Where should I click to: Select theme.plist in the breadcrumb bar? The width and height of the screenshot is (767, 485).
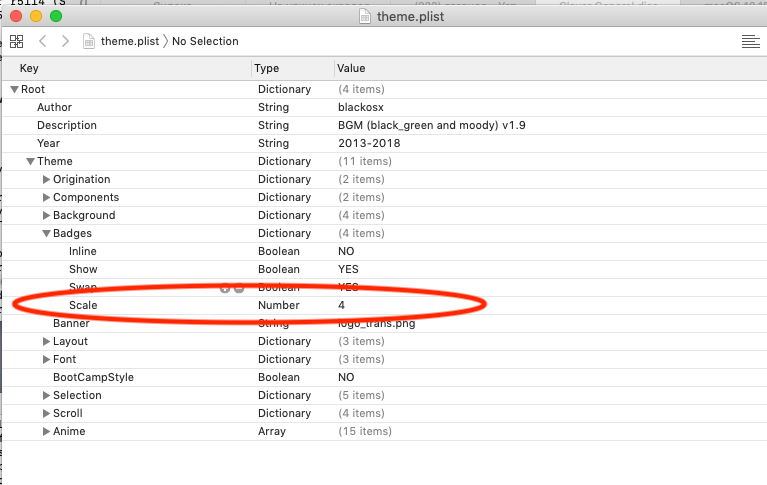(x=130, y=41)
